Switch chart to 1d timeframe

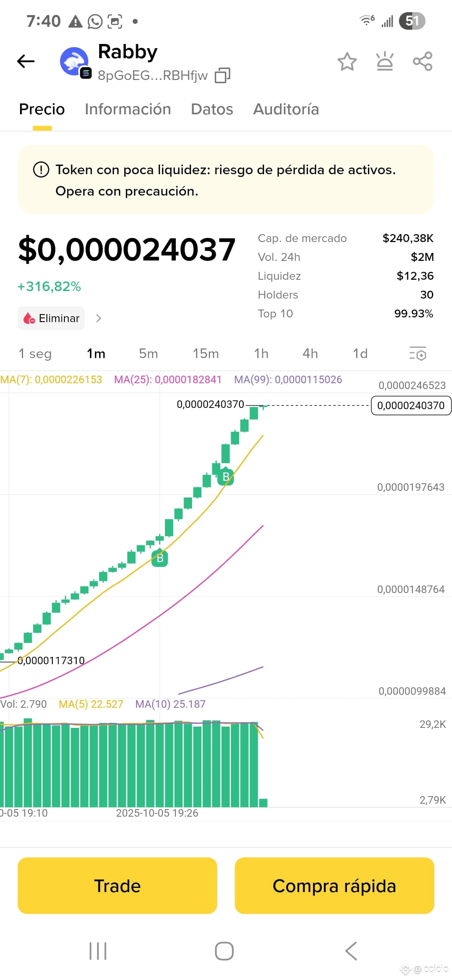360,353
